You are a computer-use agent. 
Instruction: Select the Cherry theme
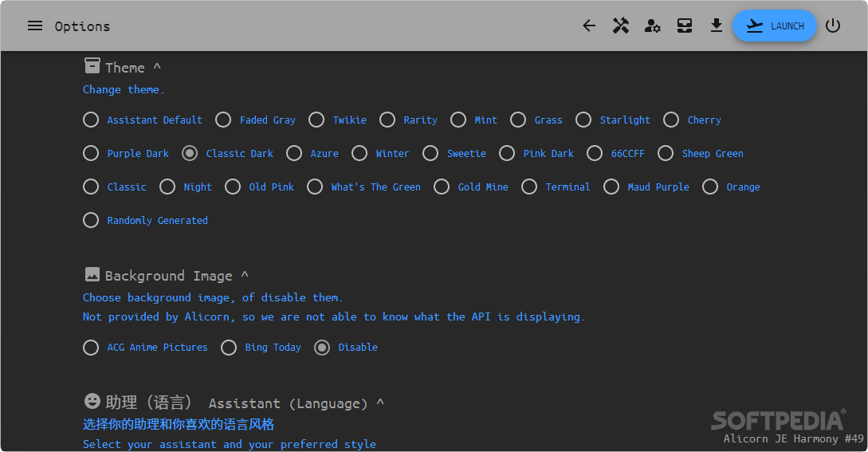pyautogui.click(x=671, y=120)
